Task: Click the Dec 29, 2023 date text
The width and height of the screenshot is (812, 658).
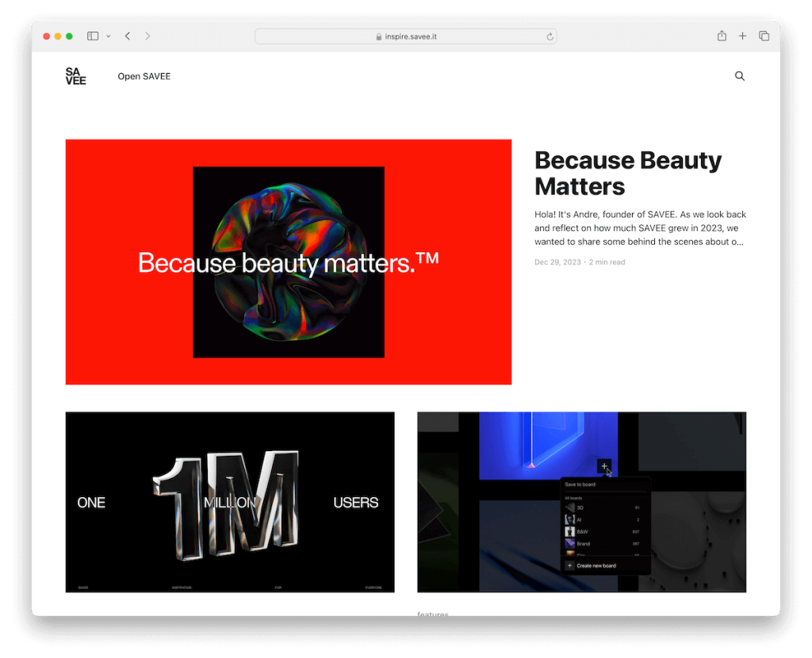Action: click(557, 262)
